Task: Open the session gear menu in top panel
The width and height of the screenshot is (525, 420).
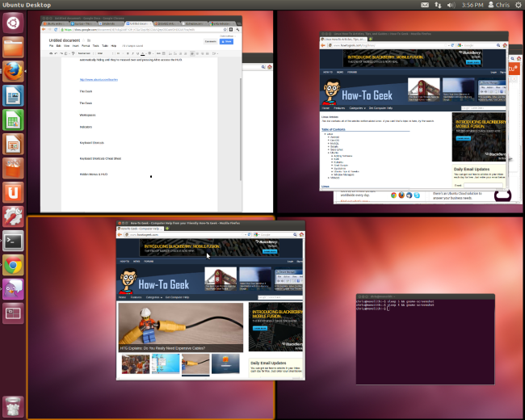Action: pyautogui.click(x=519, y=5)
